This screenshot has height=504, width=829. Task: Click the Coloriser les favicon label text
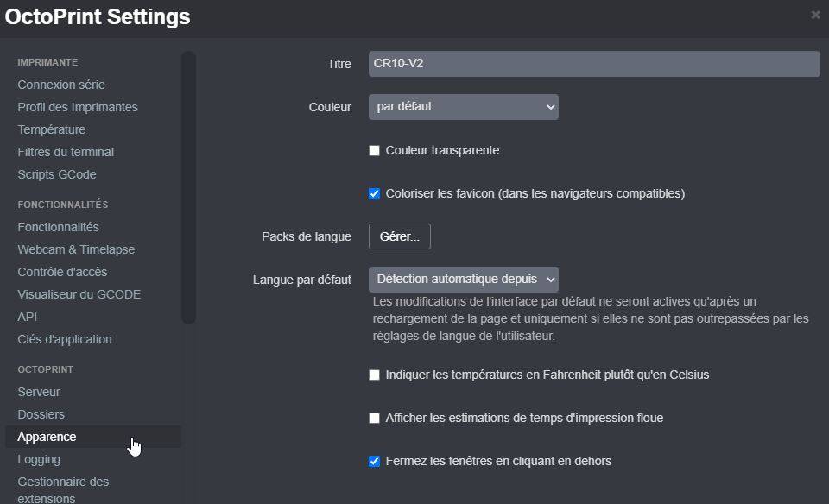click(x=535, y=194)
